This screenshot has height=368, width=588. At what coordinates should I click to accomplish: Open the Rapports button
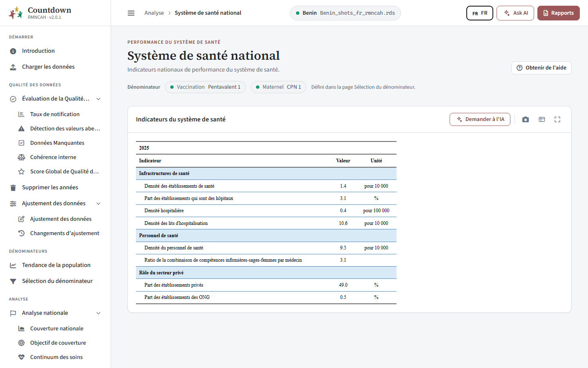tap(559, 13)
